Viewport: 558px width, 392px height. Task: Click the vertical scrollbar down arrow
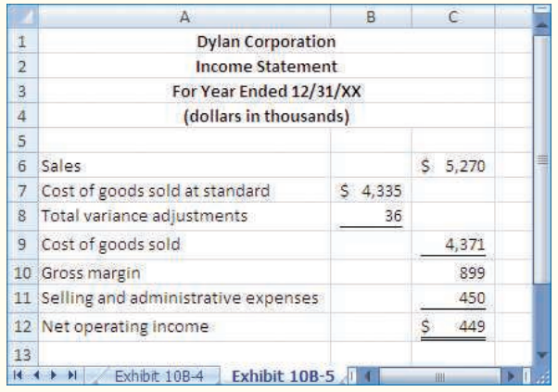541,355
